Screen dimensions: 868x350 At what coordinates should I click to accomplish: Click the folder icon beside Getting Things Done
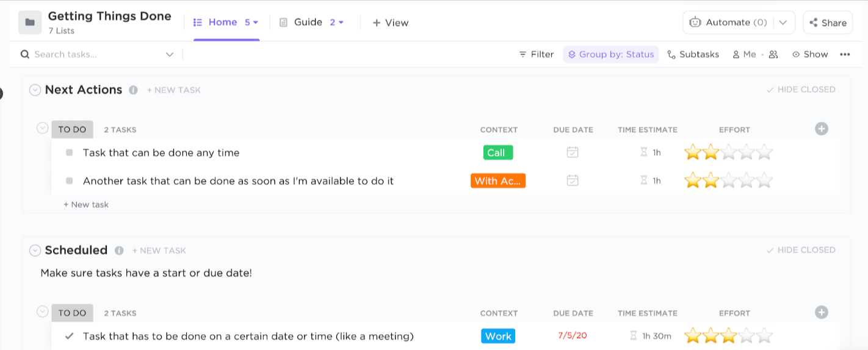(x=30, y=23)
